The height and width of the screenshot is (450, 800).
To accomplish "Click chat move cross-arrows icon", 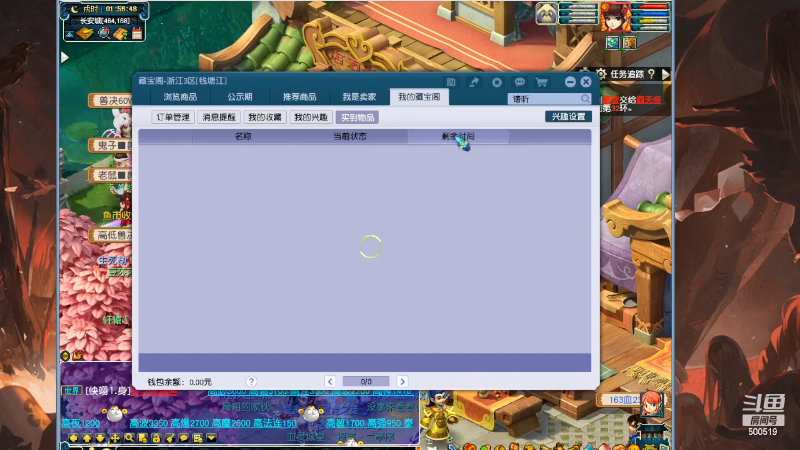I will [115, 438].
